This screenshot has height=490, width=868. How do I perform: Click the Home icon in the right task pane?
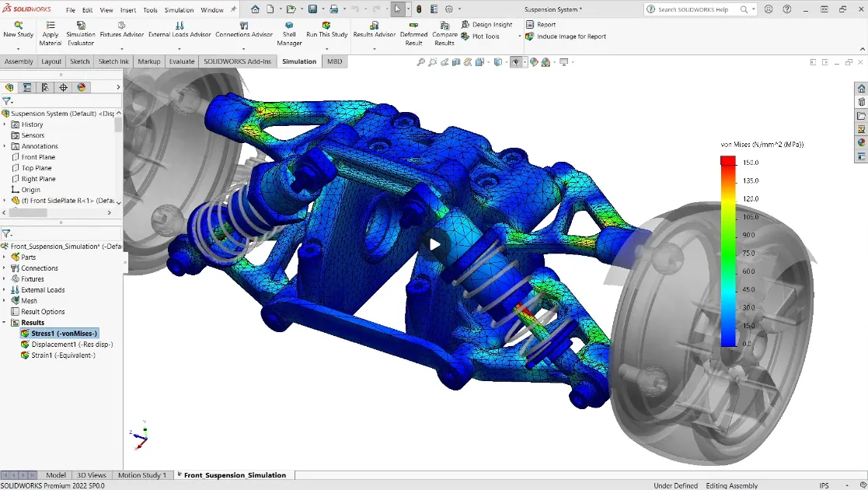[x=861, y=89]
